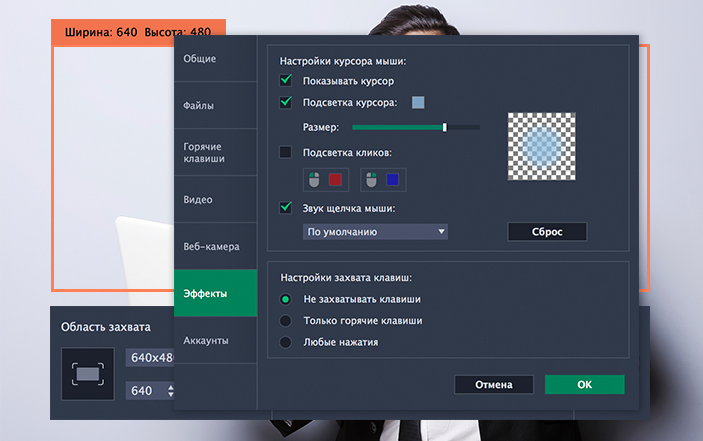Uncheck 'Подсветка курсора' option

click(x=286, y=102)
